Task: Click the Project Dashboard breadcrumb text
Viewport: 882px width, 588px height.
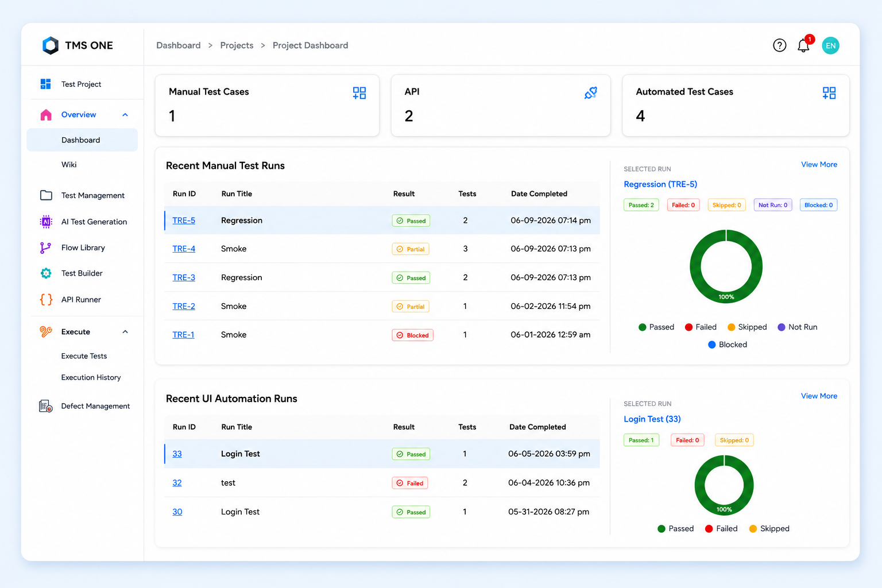Action: point(310,45)
